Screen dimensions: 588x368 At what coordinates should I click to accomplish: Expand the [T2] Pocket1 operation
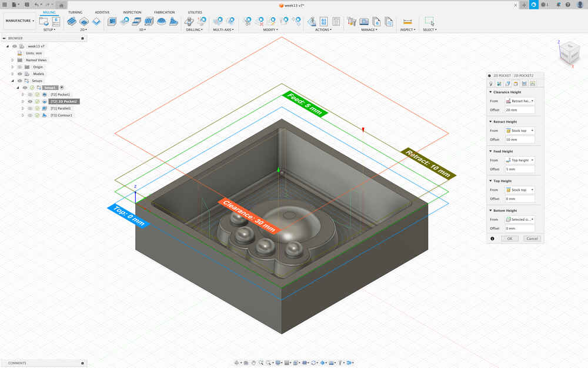(22, 95)
